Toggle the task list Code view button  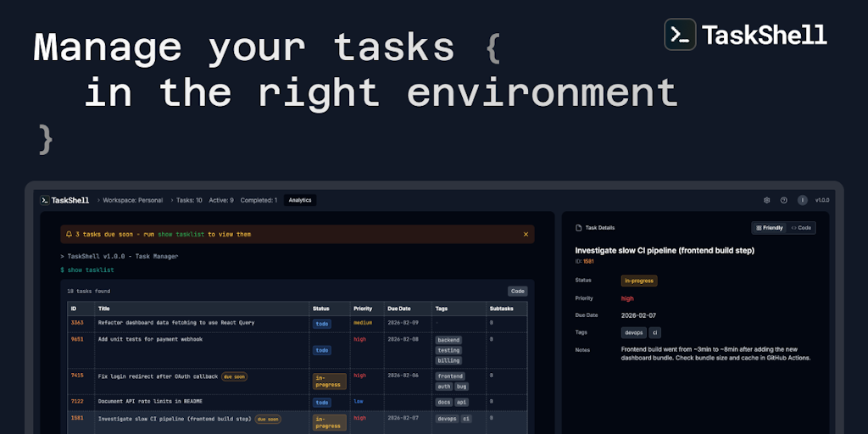(516, 291)
